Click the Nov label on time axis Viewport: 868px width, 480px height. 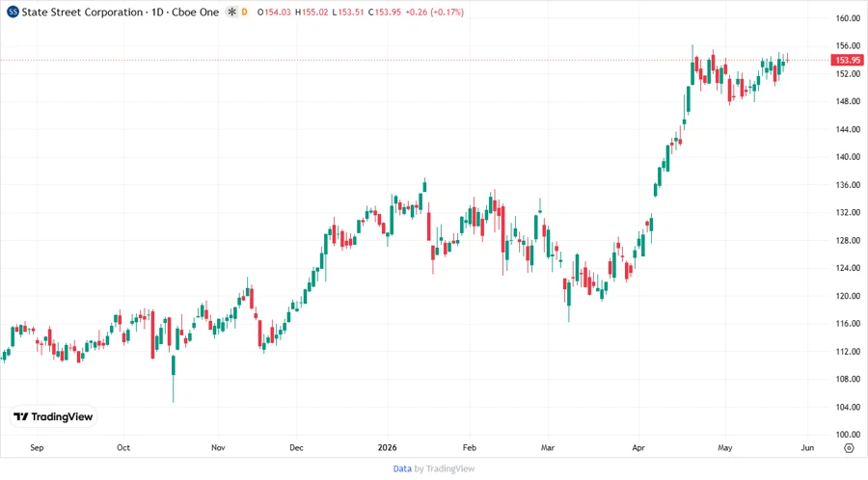tap(218, 448)
